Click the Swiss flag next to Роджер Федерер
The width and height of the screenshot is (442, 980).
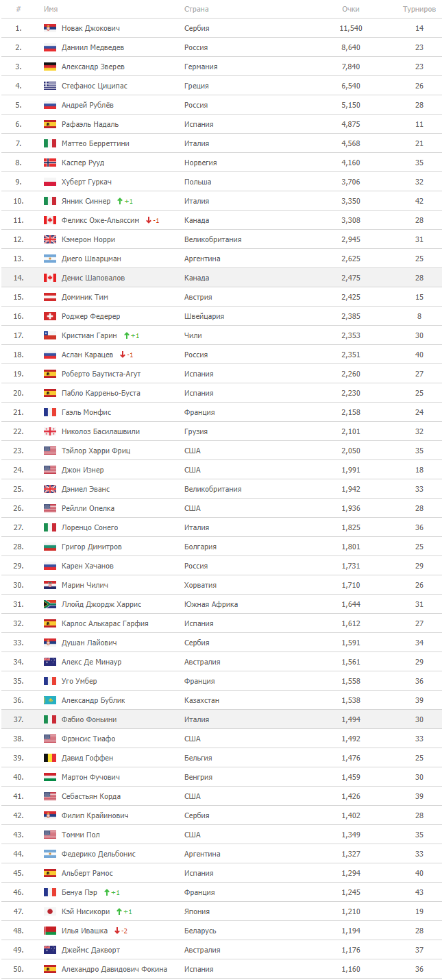[49, 316]
